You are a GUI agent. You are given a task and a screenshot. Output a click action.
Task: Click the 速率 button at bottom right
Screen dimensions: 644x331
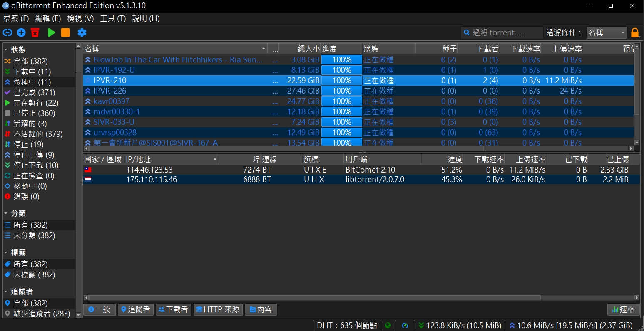[623, 309]
